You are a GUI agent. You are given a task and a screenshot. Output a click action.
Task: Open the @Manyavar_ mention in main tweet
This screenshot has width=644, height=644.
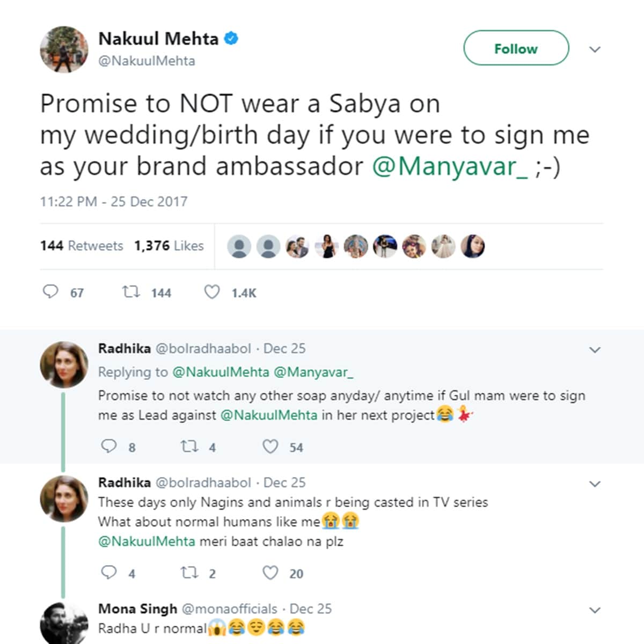click(450, 166)
